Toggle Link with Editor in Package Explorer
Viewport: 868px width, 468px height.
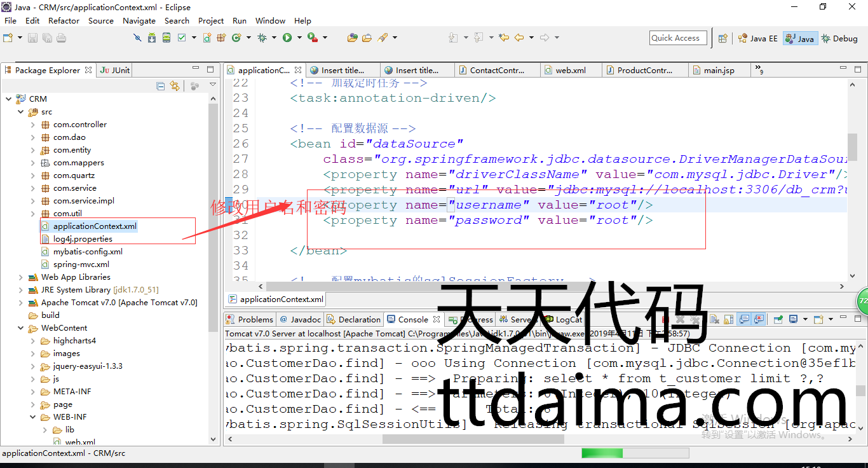point(175,86)
